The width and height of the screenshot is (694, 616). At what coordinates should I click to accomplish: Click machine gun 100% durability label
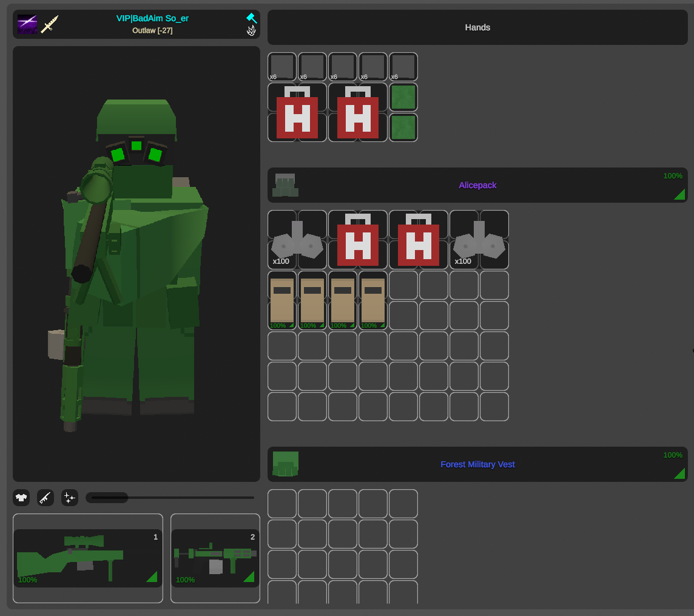point(185,580)
